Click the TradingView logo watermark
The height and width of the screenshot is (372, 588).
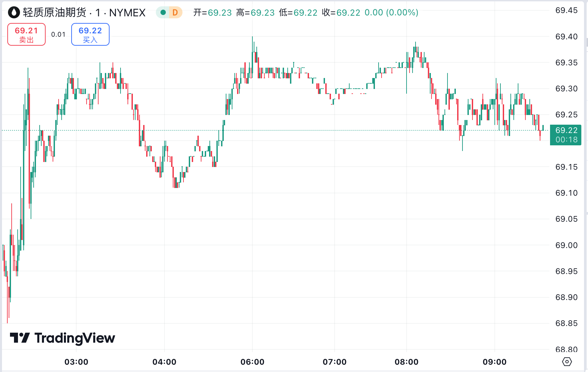62,338
